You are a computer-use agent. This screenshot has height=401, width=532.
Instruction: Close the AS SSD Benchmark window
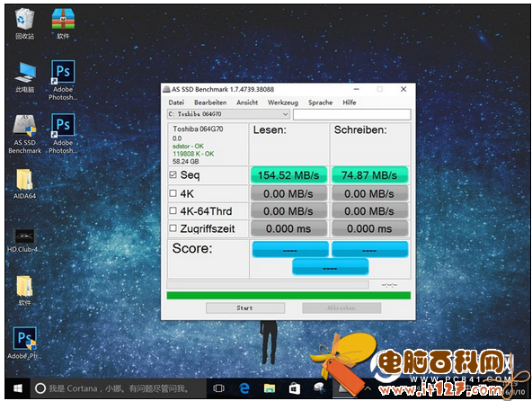pyautogui.click(x=403, y=89)
